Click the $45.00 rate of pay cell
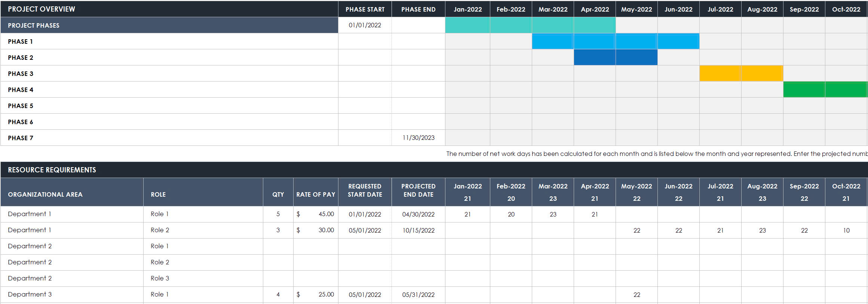The height and width of the screenshot is (304, 868). tap(316, 214)
